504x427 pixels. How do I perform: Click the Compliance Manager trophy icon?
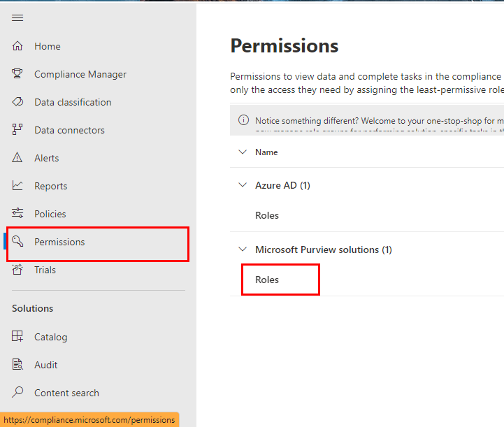pos(17,74)
